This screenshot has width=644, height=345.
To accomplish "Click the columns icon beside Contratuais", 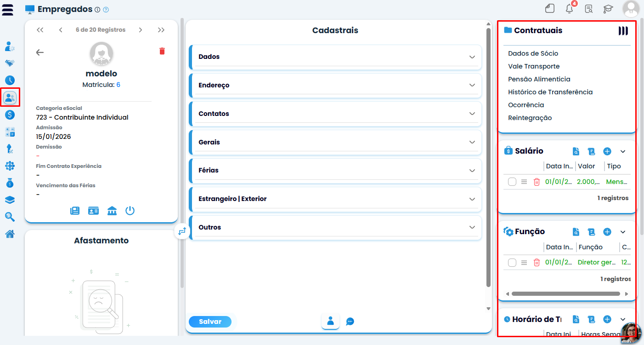I will (x=623, y=31).
